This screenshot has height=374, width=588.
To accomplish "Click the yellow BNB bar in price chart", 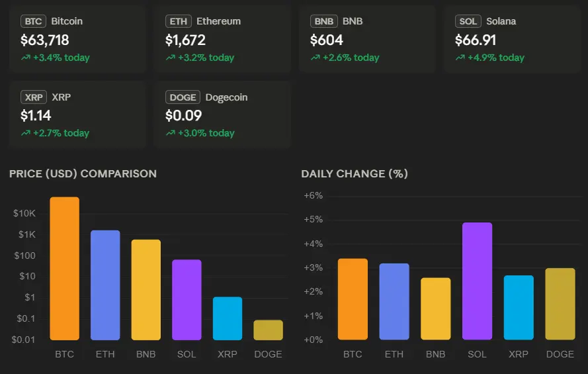I will coord(146,290).
